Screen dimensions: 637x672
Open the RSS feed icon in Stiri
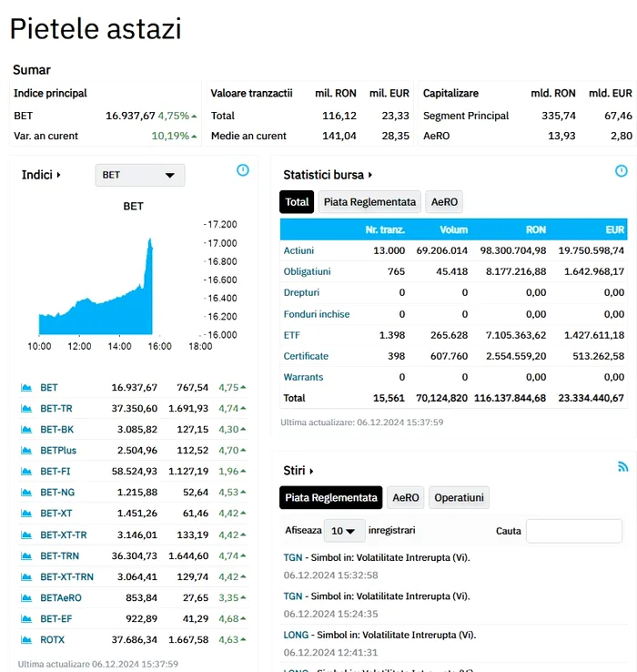coord(623,466)
